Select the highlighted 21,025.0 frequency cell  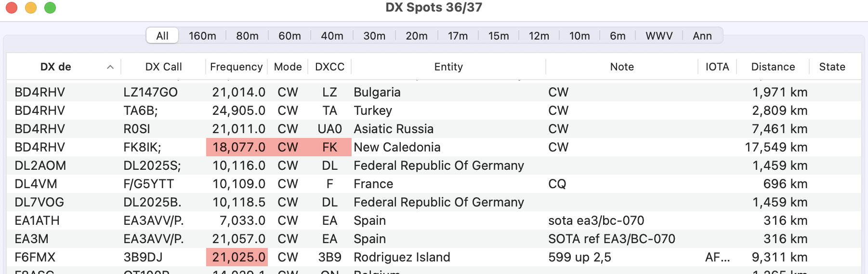click(x=238, y=257)
